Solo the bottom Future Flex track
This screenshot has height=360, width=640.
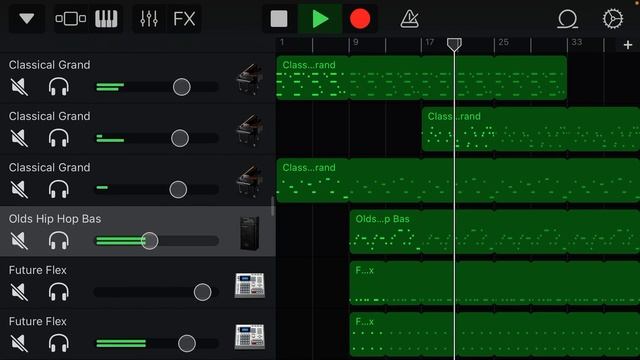(x=58, y=344)
